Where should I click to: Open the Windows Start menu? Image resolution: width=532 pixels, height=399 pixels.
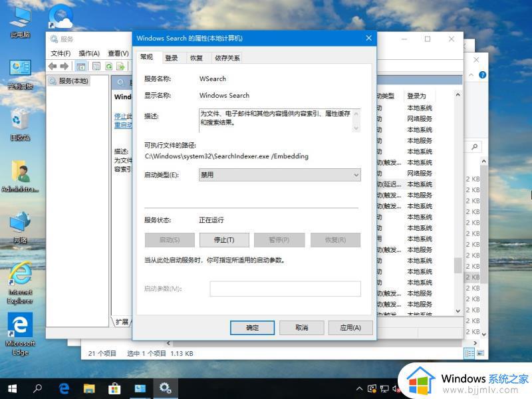12,388
